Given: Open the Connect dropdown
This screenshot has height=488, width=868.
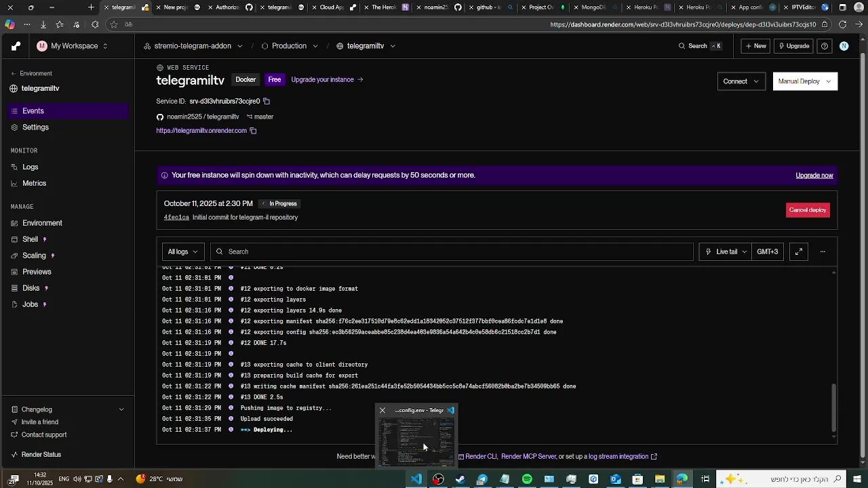Looking at the screenshot, I should tap(741, 81).
